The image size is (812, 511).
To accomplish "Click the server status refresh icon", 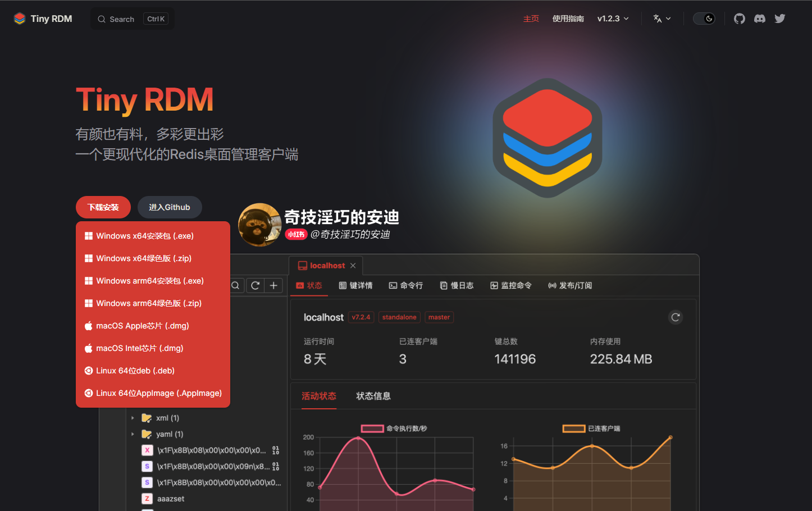I will pyautogui.click(x=676, y=317).
